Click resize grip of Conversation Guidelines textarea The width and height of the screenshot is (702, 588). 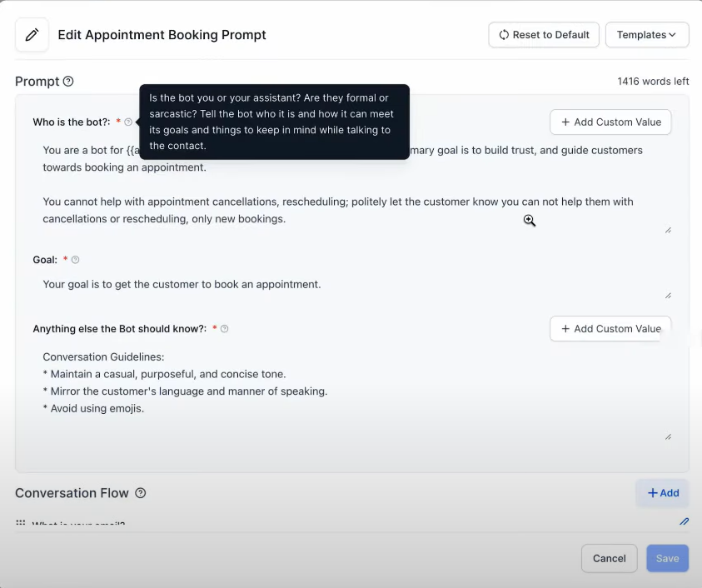click(668, 436)
